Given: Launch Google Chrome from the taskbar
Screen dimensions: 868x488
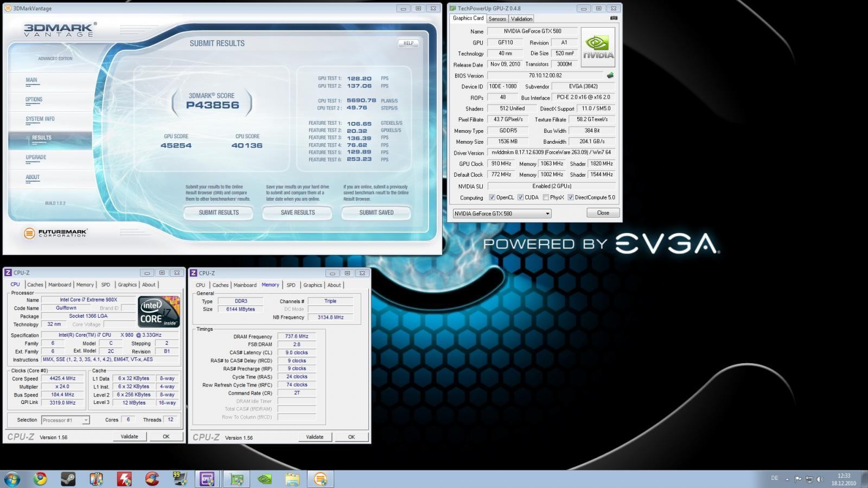Looking at the screenshot, I should point(40,479).
